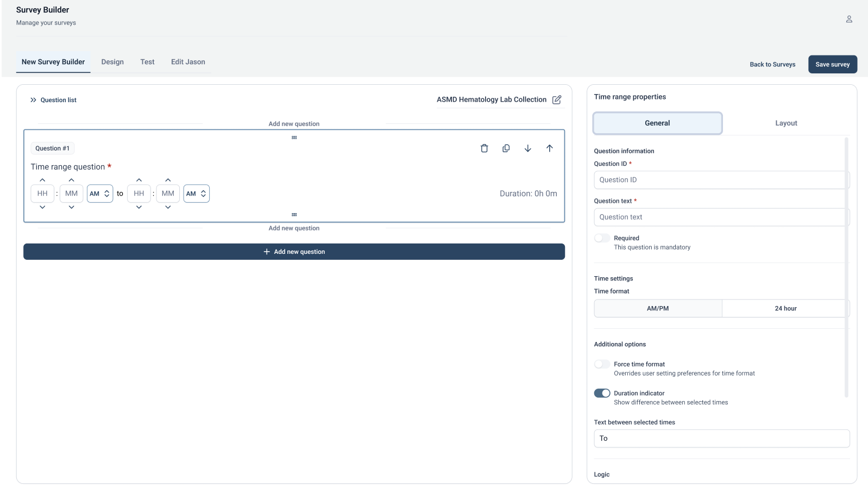Toggle the Required switch

coord(602,238)
